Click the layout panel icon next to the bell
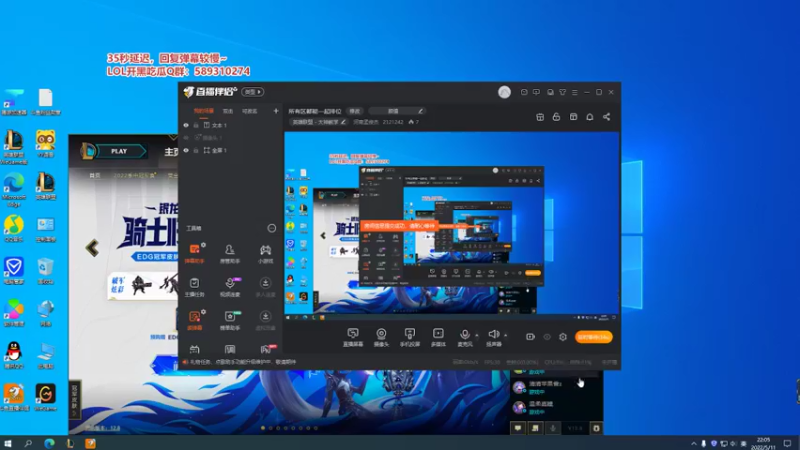The width and height of the screenshot is (800, 450). coord(573,117)
